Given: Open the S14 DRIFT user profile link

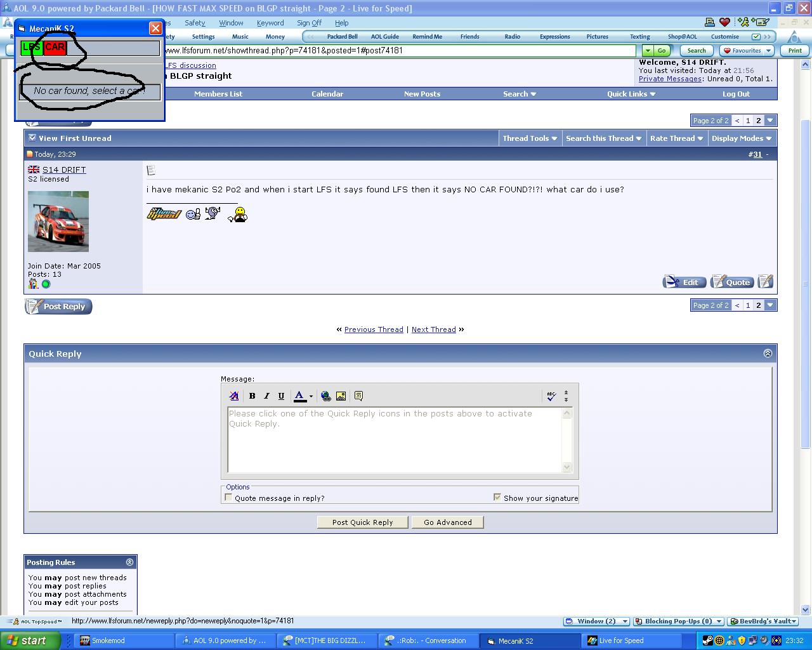Looking at the screenshot, I should 64,170.
